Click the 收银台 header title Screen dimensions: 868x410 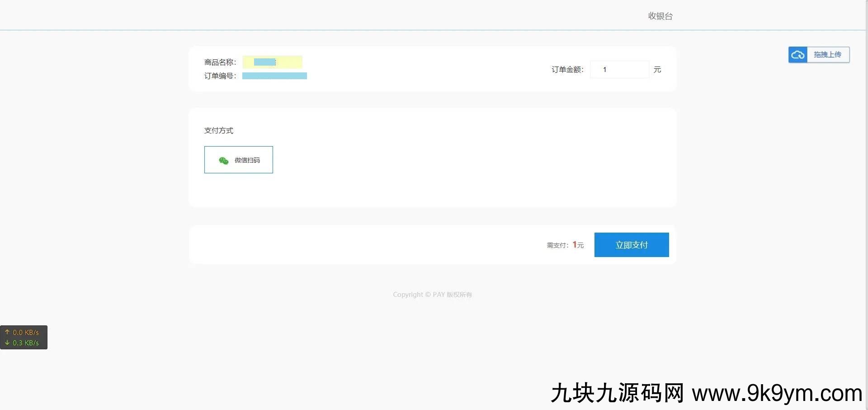click(x=660, y=16)
